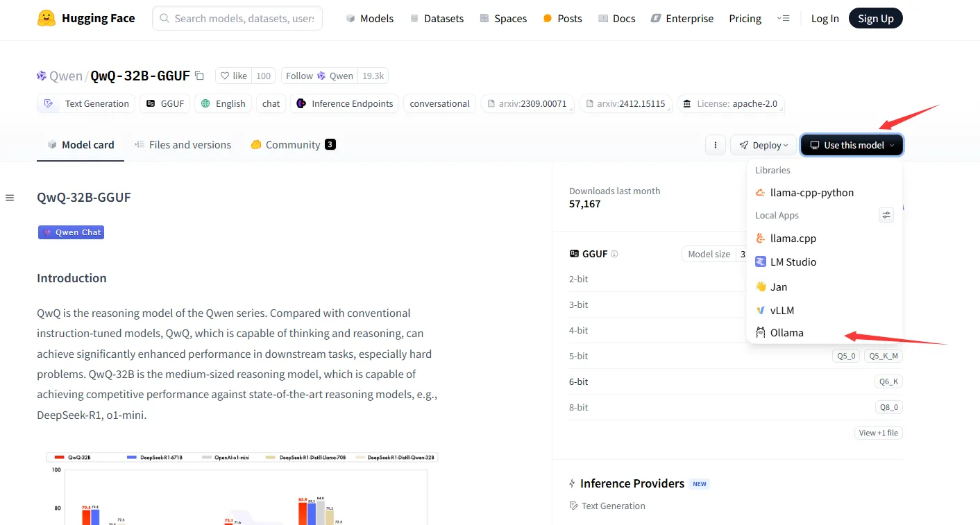The width and height of the screenshot is (980, 525).
Task: Select the Q5_0 quantization badge
Action: (x=846, y=356)
